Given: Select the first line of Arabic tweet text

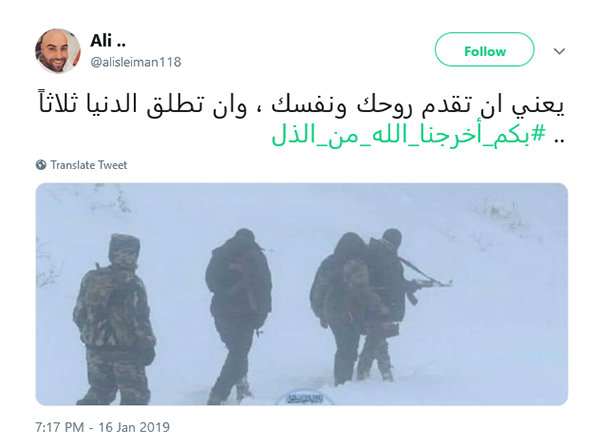Looking at the screenshot, I should coord(302,104).
